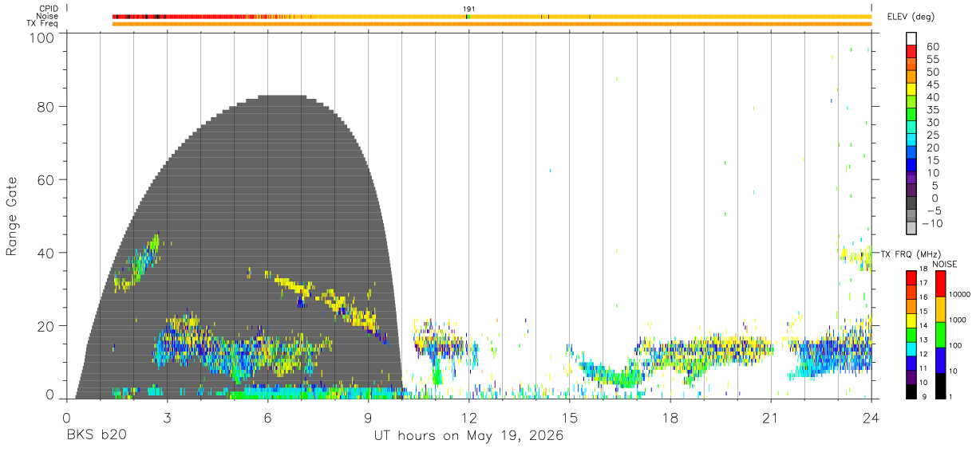Click the 24 tick on UT hours axis
This screenshot has width=980, height=452.
click(871, 417)
